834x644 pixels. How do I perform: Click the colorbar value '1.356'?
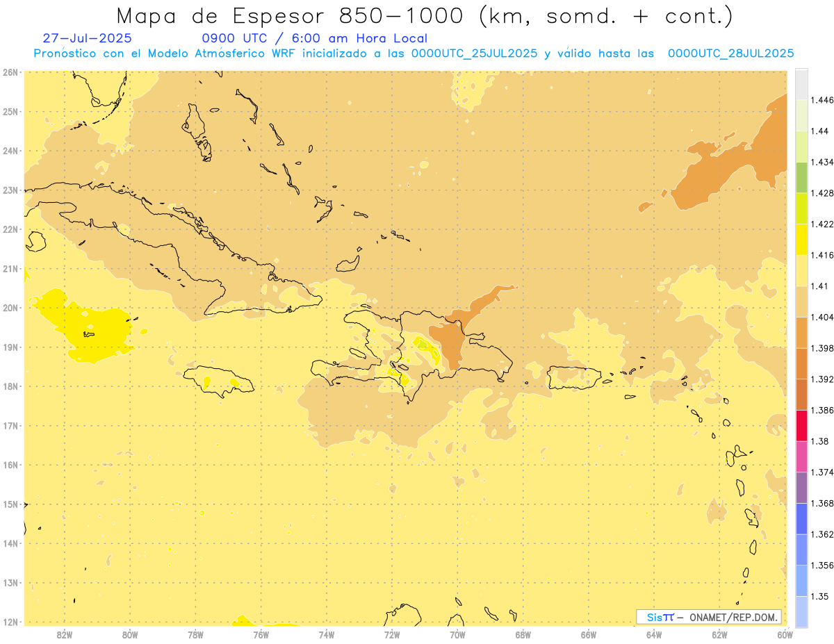(822, 565)
